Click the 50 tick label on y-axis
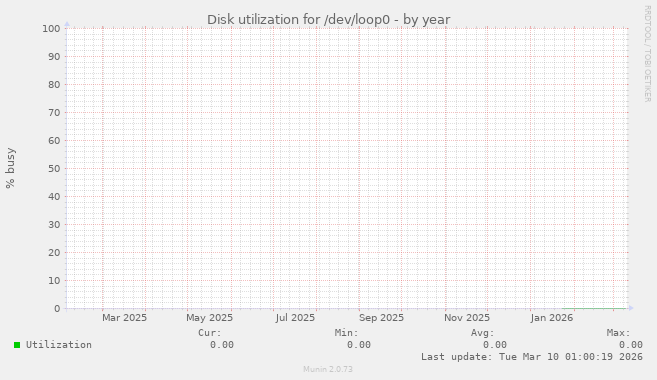This screenshot has height=380, width=657. [54, 169]
